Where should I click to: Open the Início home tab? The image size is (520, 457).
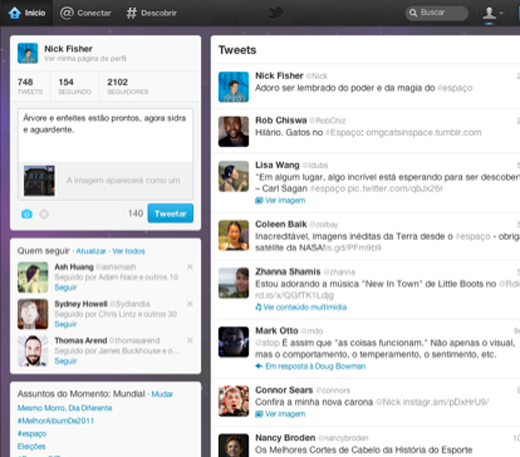coord(27,13)
